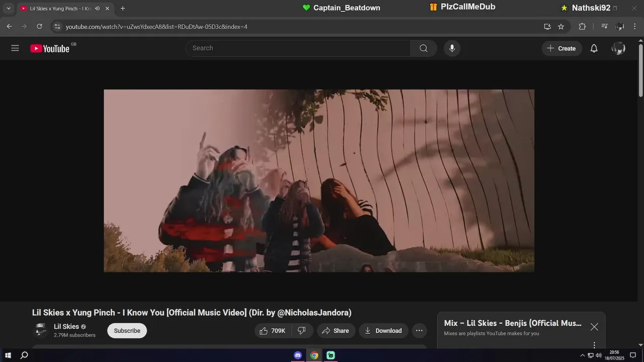Open the Lil Skies channel avatar
This screenshot has height=362, width=644.
click(x=40, y=330)
